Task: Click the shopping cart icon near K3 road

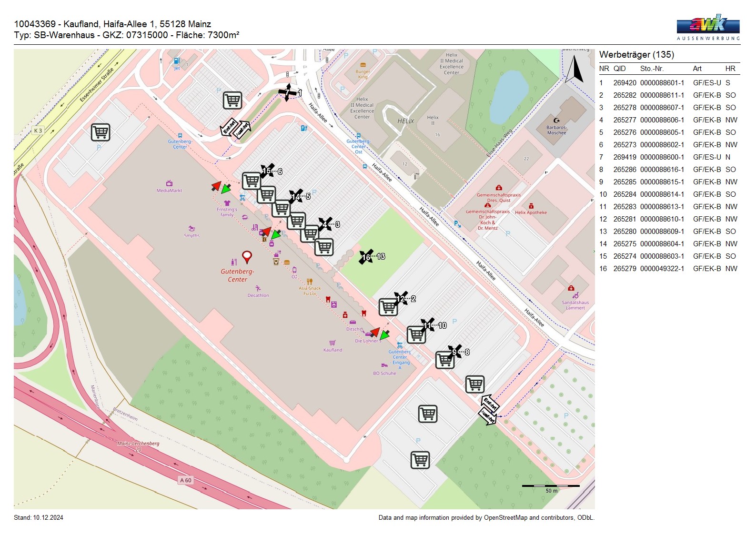Action: 101,132
